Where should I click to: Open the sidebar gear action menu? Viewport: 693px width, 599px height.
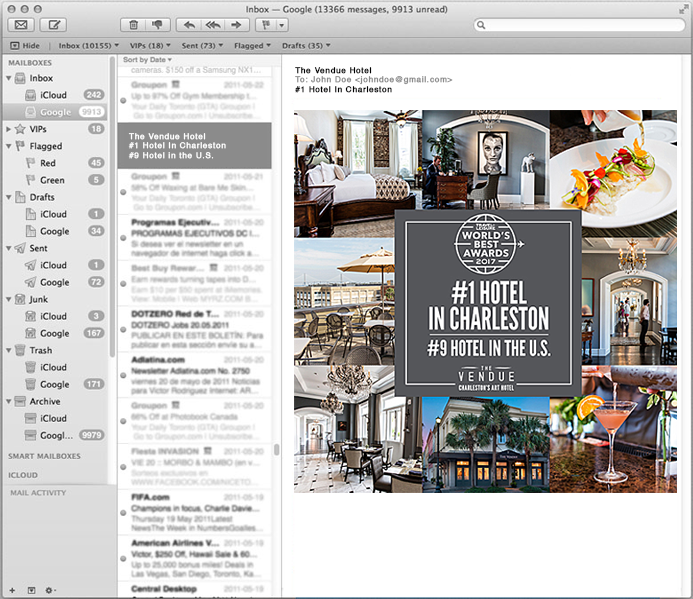click(51, 590)
